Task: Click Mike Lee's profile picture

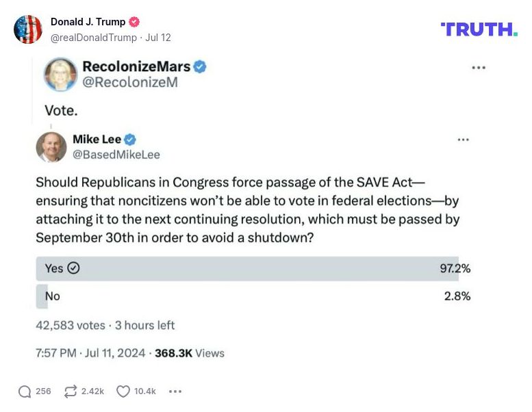Action: [51, 147]
